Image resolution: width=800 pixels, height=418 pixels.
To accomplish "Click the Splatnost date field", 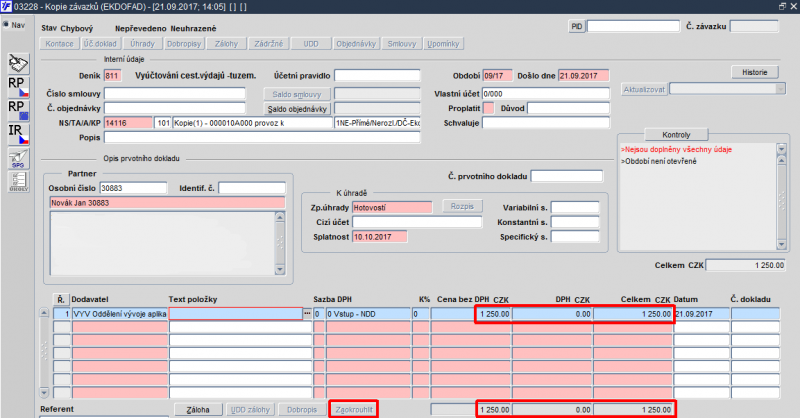I will coord(380,237).
